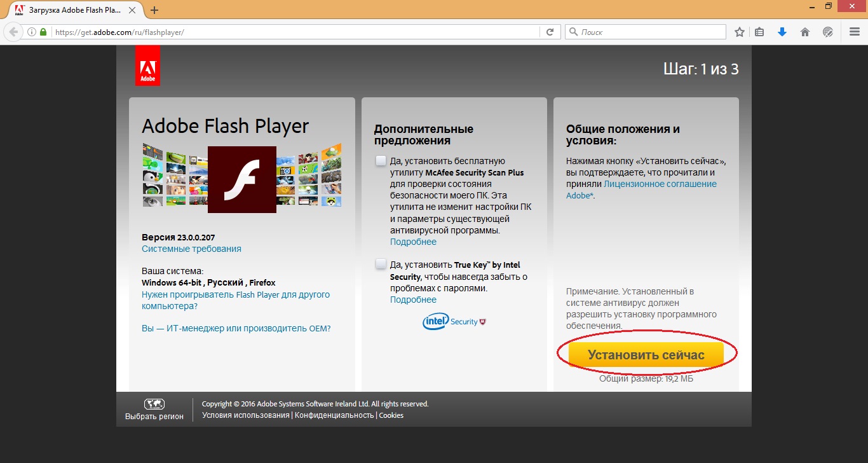The image size is (868, 463).
Task: Click Windows 64-bit, Русский, Firefox text
Action: click(208, 282)
